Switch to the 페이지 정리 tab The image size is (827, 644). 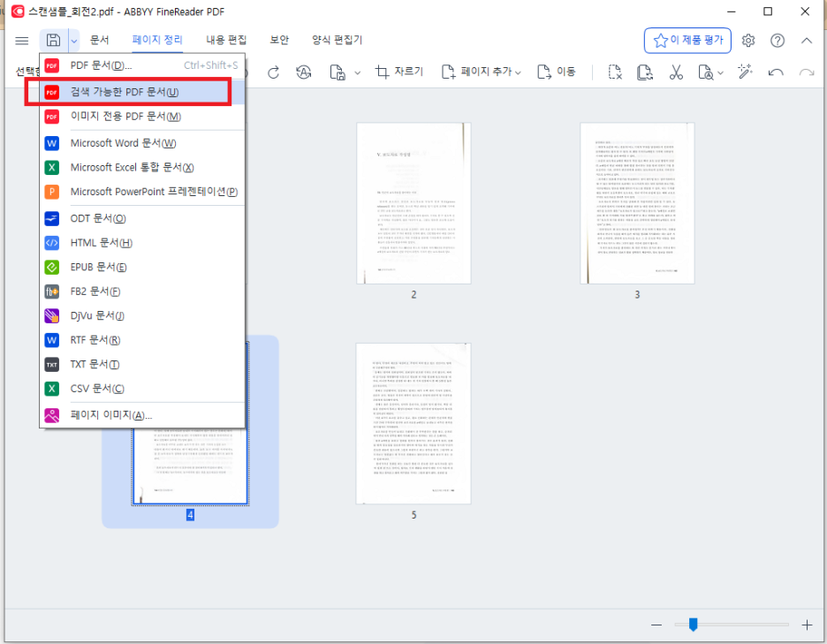pyautogui.click(x=157, y=40)
